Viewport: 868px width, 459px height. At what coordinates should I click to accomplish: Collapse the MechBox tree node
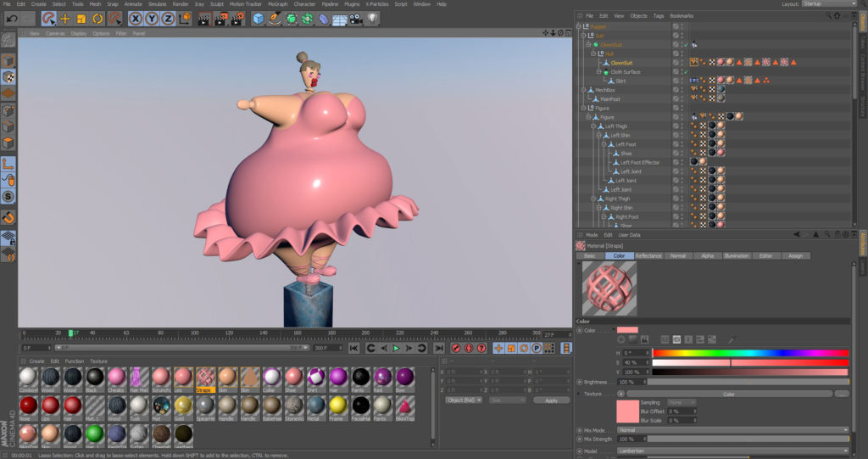tap(583, 90)
